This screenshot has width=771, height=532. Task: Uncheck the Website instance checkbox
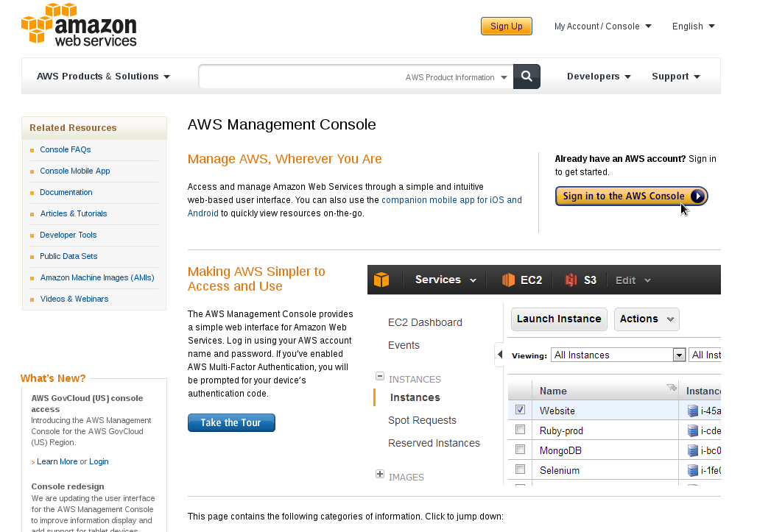520,410
